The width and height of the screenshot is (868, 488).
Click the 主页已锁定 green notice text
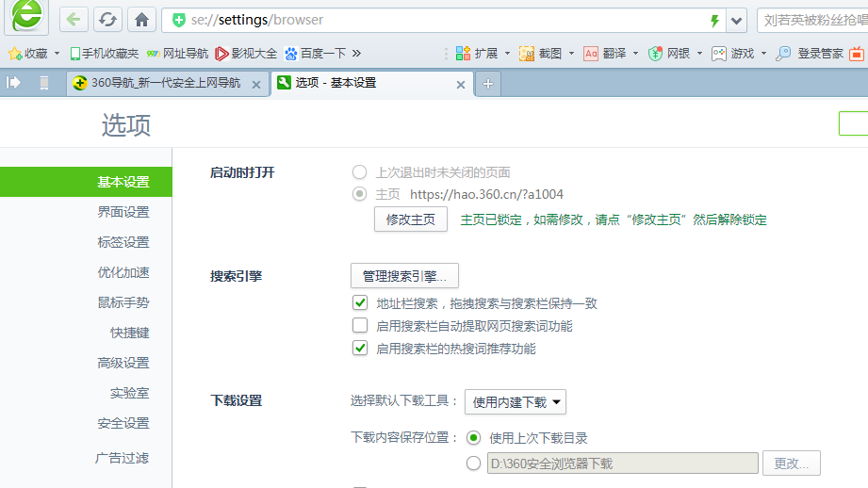pyautogui.click(x=614, y=220)
